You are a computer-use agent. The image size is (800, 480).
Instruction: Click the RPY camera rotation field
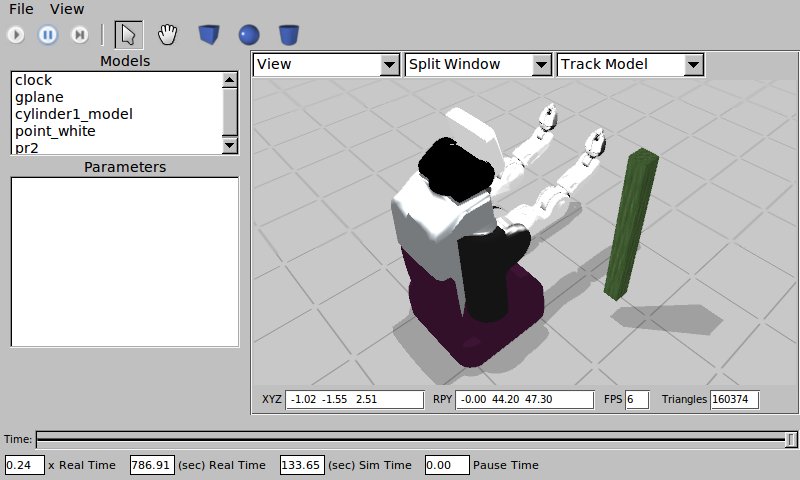coord(524,400)
